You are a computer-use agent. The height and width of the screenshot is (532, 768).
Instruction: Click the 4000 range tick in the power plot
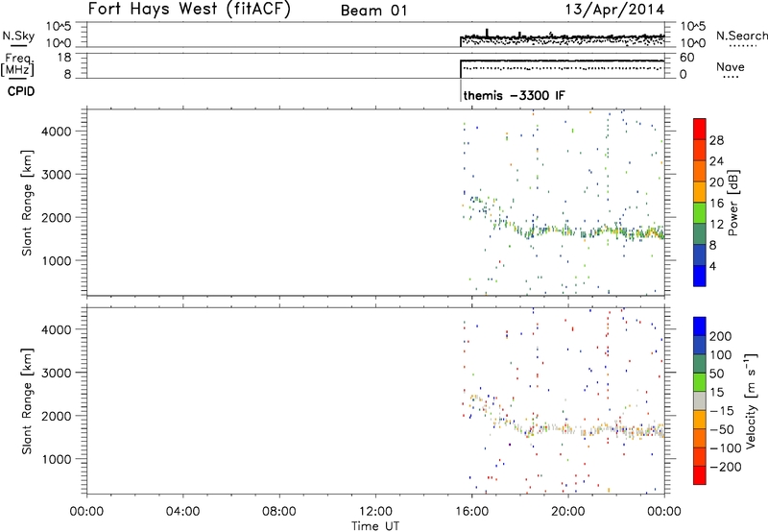tap(57, 132)
